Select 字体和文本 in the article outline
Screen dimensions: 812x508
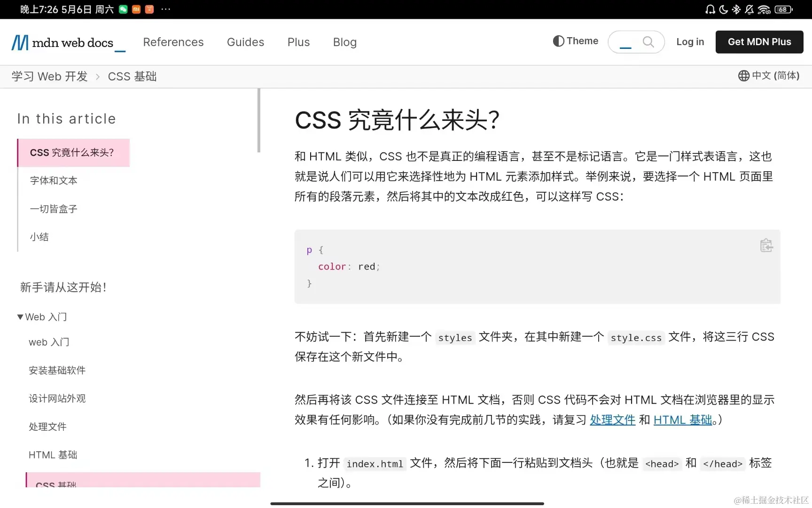[x=53, y=180]
